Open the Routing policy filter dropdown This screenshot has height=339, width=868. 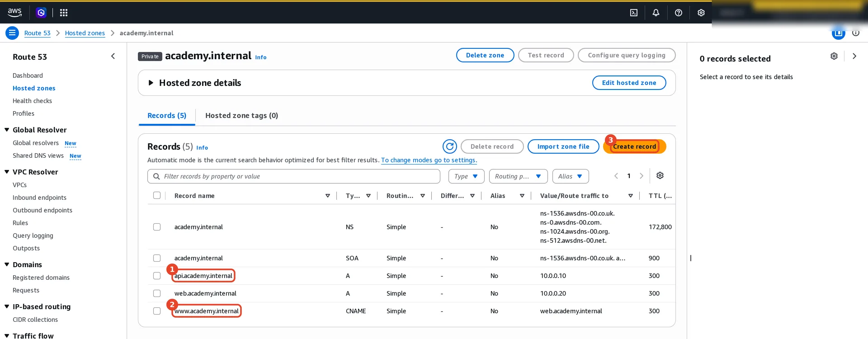(x=519, y=176)
